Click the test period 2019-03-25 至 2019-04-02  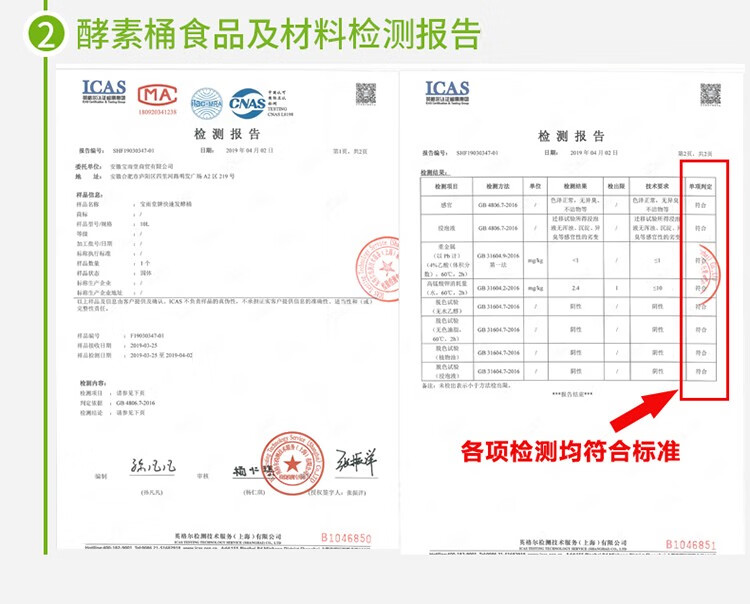click(161, 355)
